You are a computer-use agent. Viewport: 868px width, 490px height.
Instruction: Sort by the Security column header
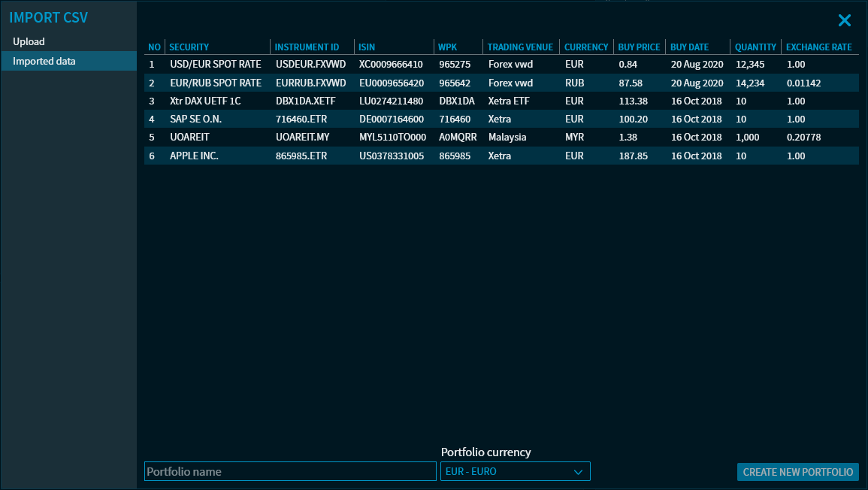pos(189,47)
